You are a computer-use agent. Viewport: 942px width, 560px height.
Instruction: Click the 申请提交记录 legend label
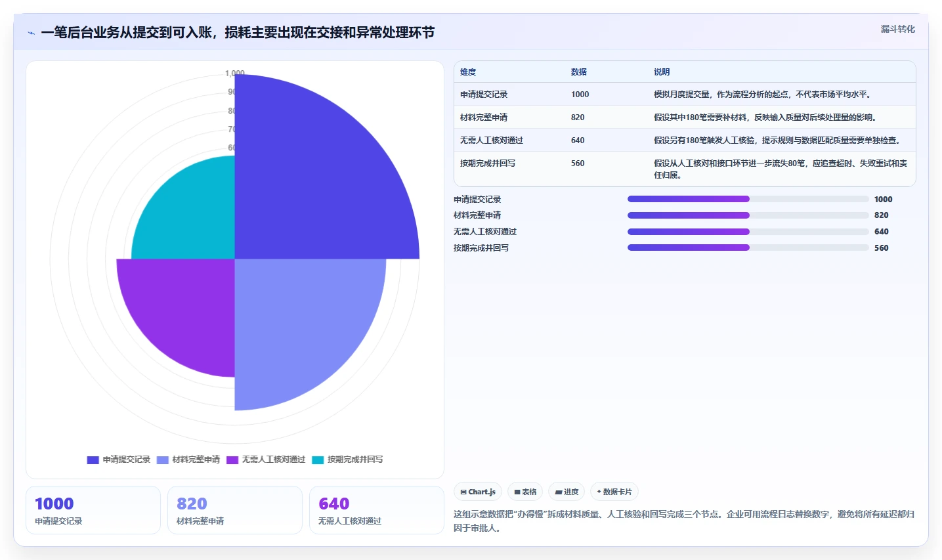coord(126,460)
